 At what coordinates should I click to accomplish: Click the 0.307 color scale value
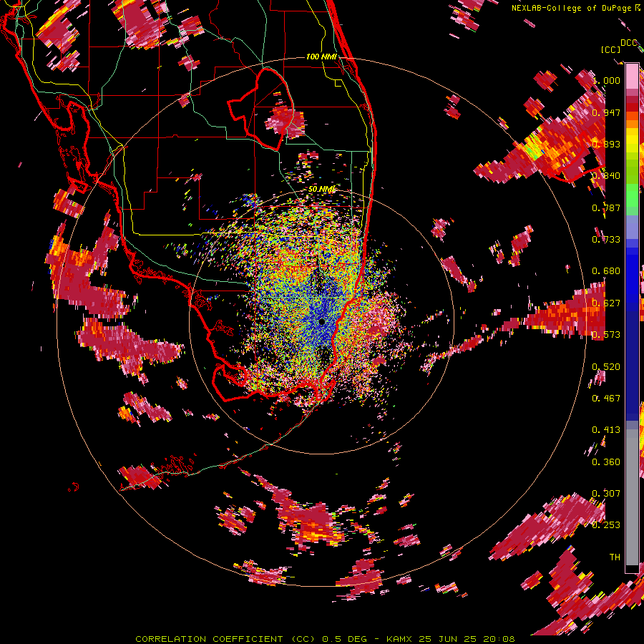[606, 494]
